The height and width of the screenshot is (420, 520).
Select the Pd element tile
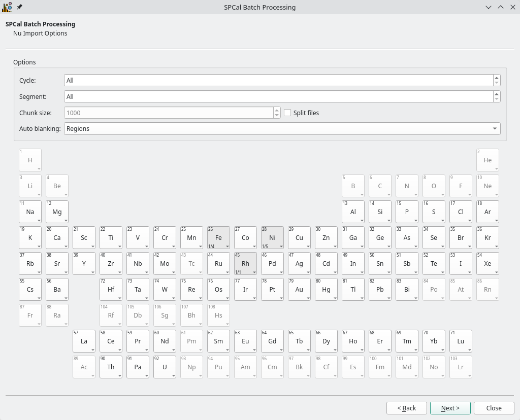tap(272, 263)
